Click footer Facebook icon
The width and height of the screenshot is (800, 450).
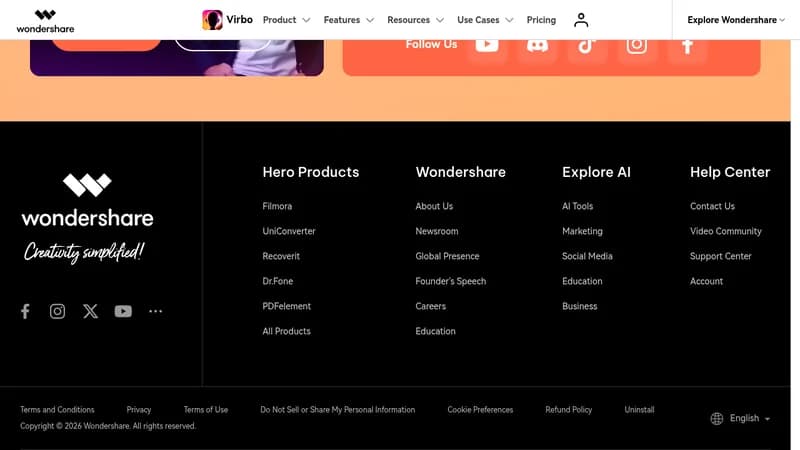25,311
